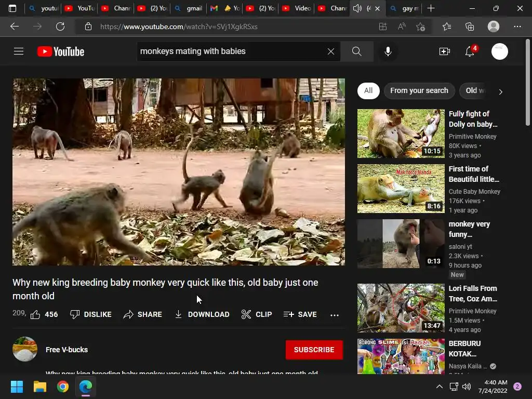The height and width of the screenshot is (399, 532).
Task: Open the YouTube hamburger guide menu
Action: pyautogui.click(x=19, y=51)
